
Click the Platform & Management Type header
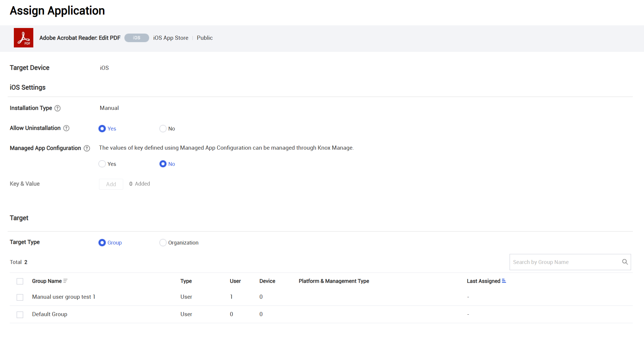tap(334, 281)
